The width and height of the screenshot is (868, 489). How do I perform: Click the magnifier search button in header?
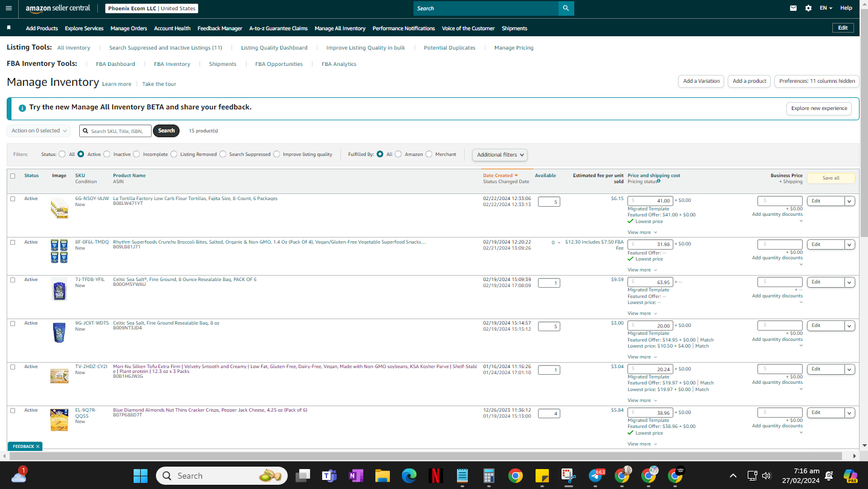click(x=566, y=8)
